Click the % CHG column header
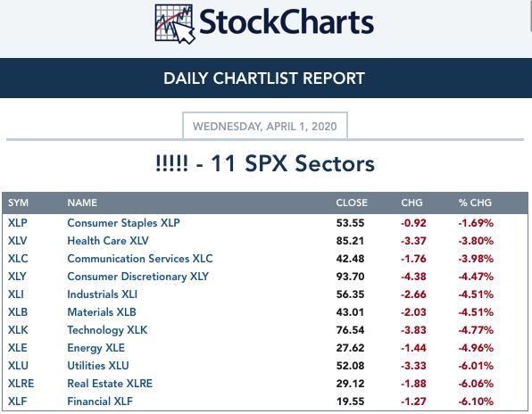 point(475,203)
